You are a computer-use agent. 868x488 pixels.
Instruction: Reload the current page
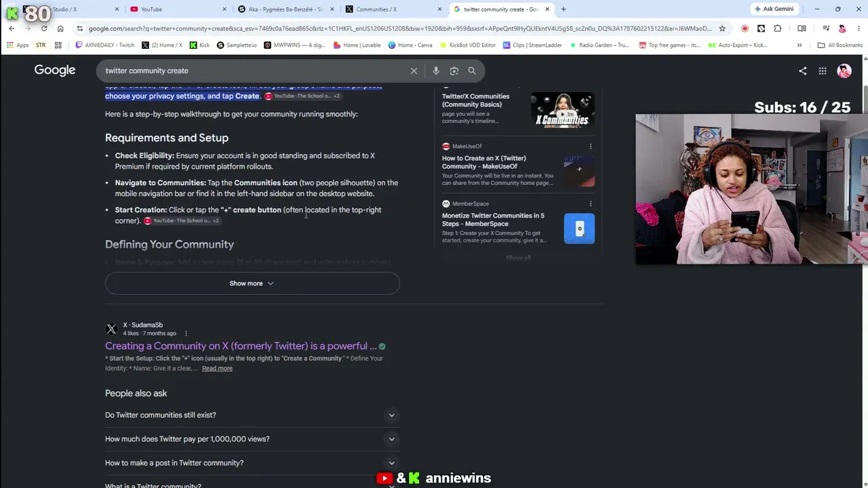click(x=44, y=28)
